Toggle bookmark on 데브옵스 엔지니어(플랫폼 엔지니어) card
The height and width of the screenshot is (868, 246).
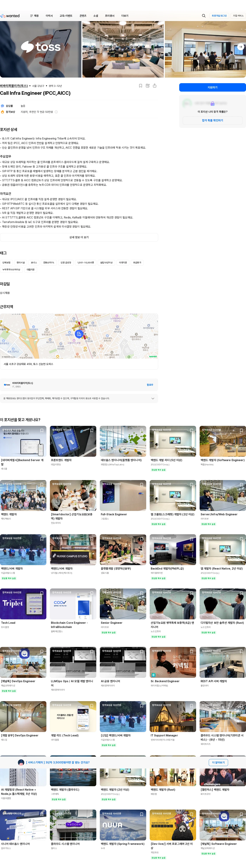[142, 431]
